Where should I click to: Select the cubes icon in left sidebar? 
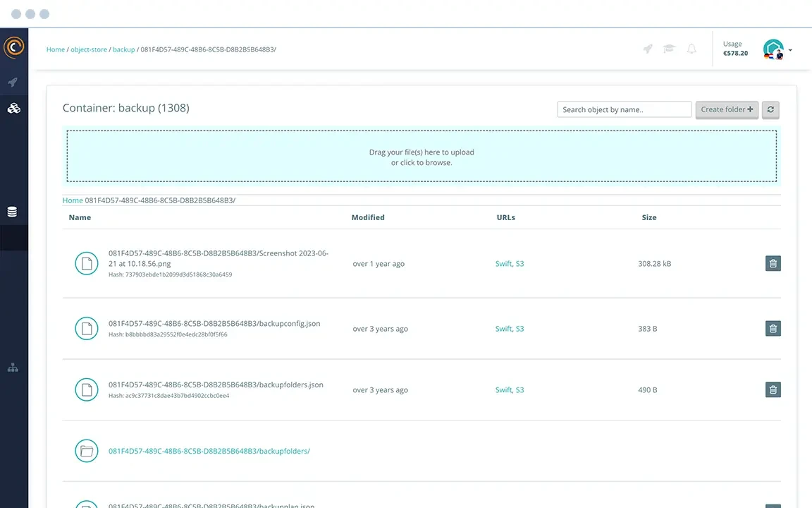coord(13,109)
